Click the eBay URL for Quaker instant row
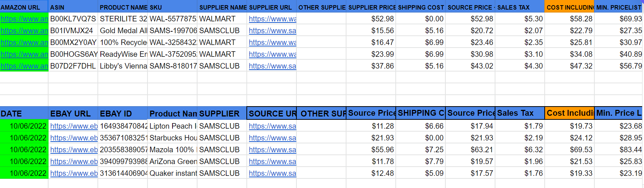This screenshot has height=188, width=644. click(x=74, y=173)
